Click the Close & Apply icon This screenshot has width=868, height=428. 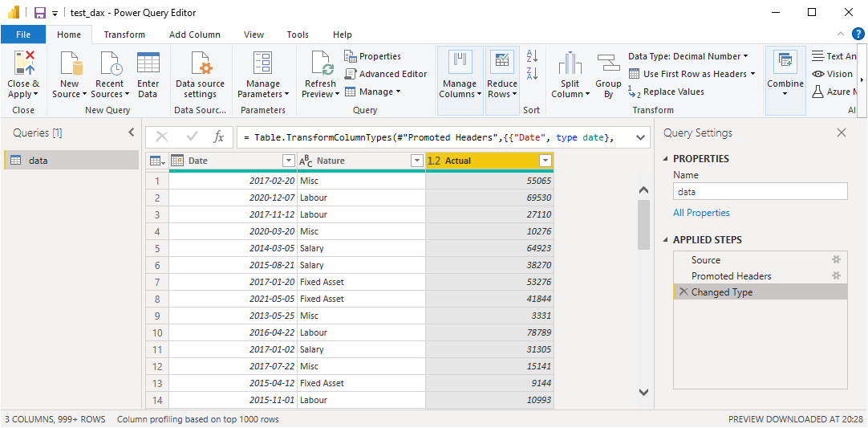pyautogui.click(x=24, y=63)
